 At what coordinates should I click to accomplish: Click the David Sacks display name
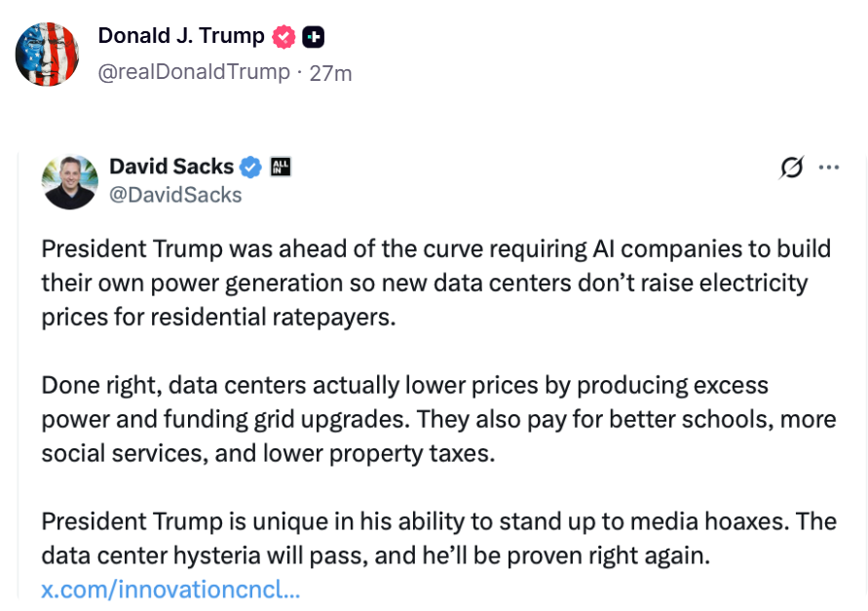point(171,167)
